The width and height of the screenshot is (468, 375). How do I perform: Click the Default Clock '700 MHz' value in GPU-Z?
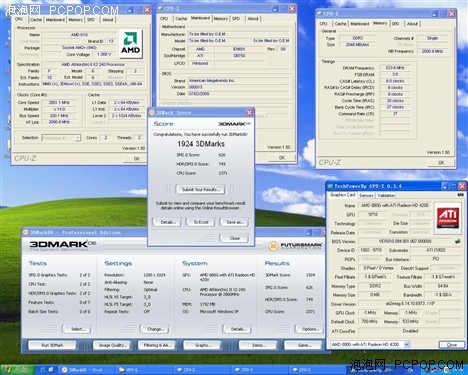pyautogui.click(x=369, y=322)
